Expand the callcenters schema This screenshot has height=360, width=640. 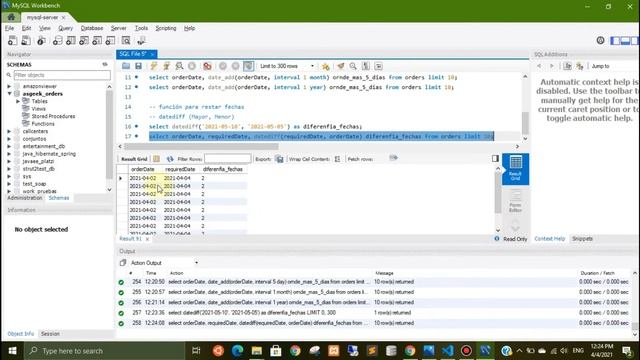click(x=9, y=131)
